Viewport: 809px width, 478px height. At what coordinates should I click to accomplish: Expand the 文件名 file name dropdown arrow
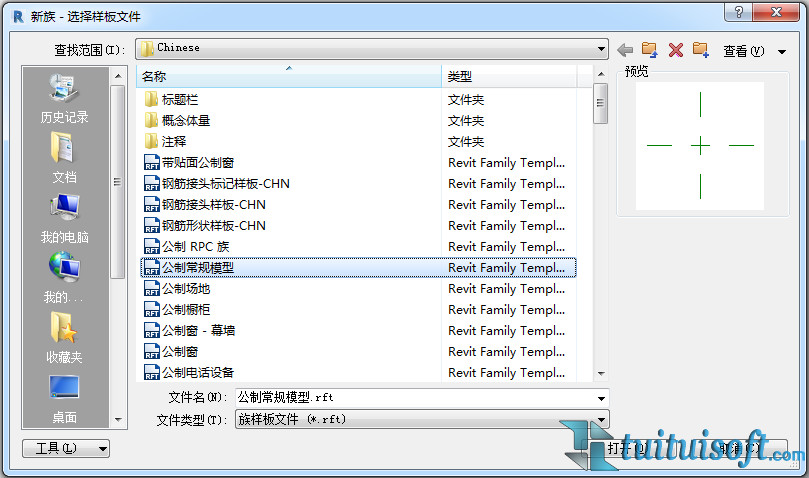pos(601,397)
